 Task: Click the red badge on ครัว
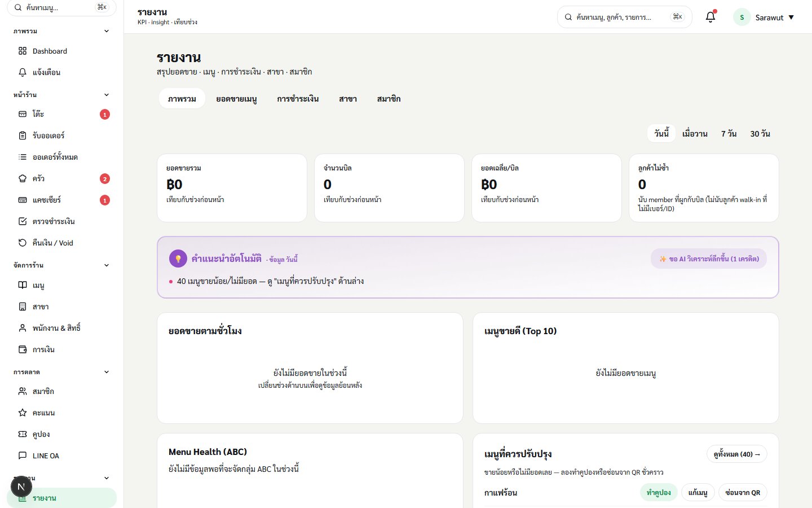(x=104, y=179)
